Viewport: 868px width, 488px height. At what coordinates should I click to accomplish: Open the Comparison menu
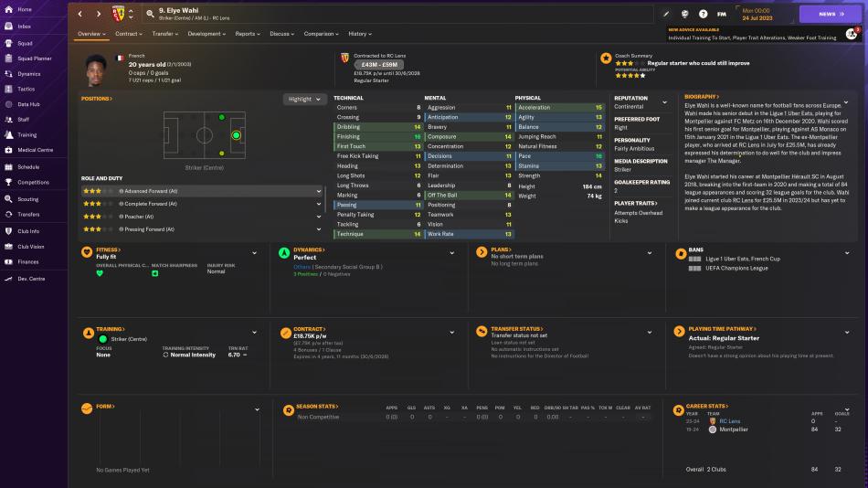tap(321, 34)
